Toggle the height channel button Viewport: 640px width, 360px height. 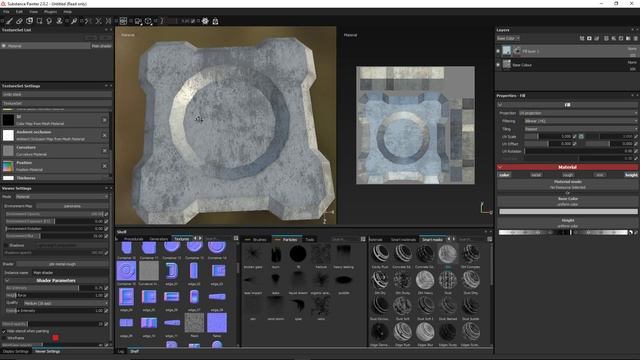631,175
